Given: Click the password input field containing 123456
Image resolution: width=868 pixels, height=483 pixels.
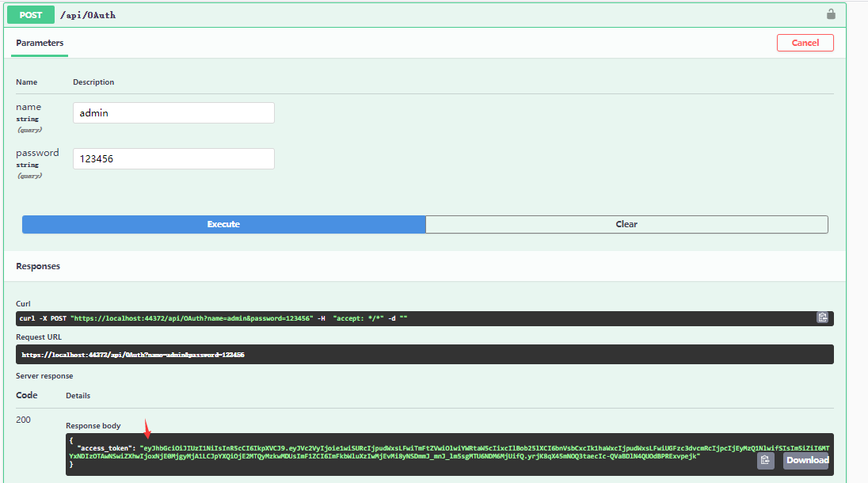Looking at the screenshot, I should coord(173,159).
